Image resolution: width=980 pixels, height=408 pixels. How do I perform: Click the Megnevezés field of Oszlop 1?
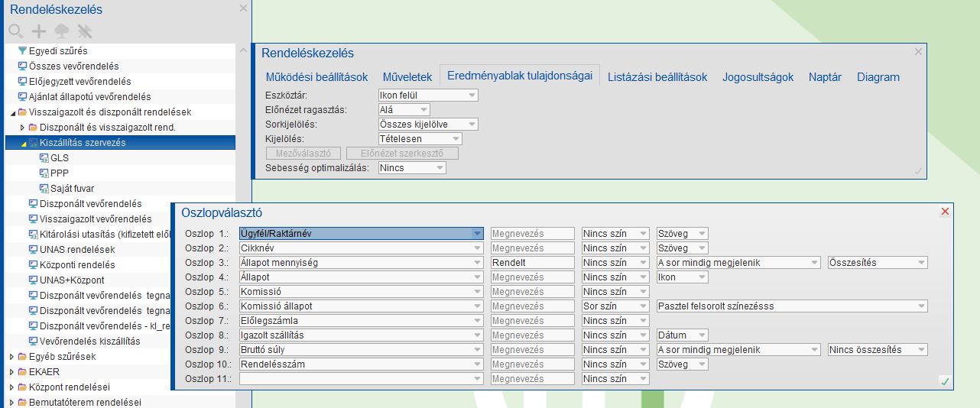[532, 234]
